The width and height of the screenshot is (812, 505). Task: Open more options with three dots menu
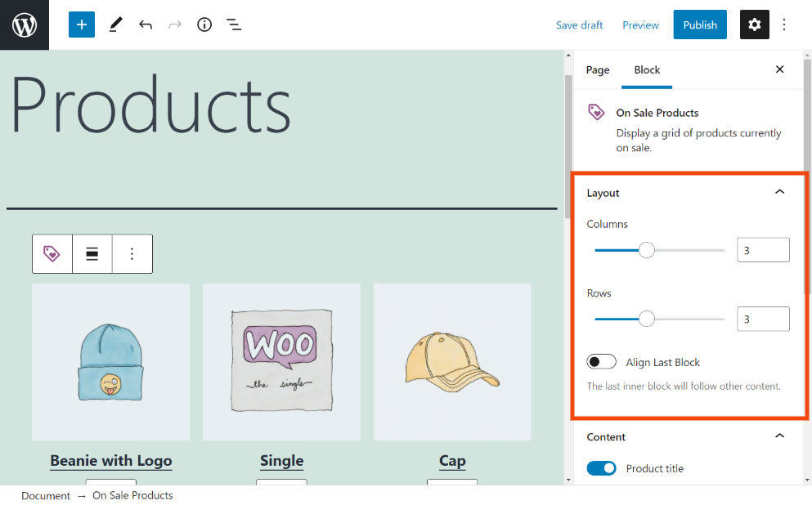(784, 25)
